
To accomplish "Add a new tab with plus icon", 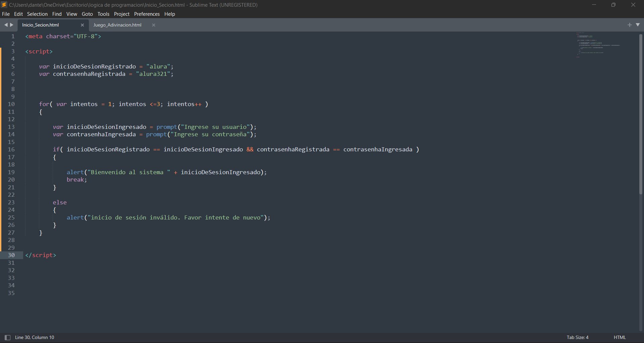I will point(630,25).
